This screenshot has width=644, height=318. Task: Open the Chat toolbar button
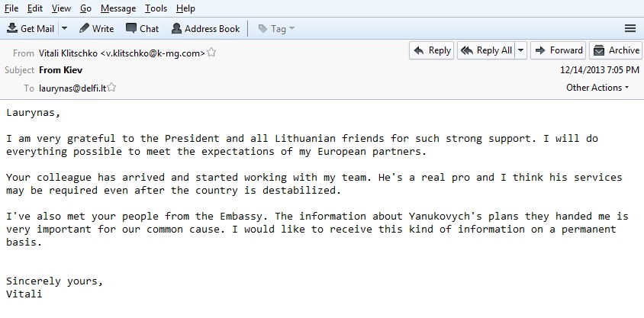pyautogui.click(x=142, y=28)
